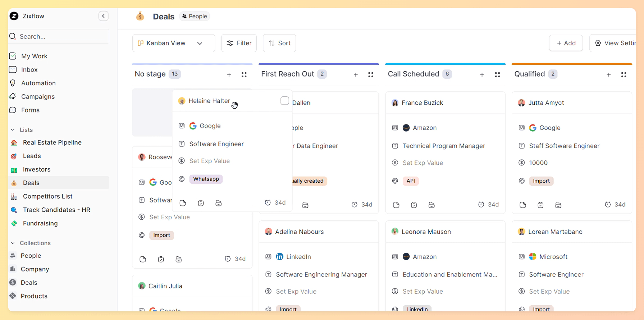Open Inbox from the sidebar
The image size is (644, 320).
[29, 70]
